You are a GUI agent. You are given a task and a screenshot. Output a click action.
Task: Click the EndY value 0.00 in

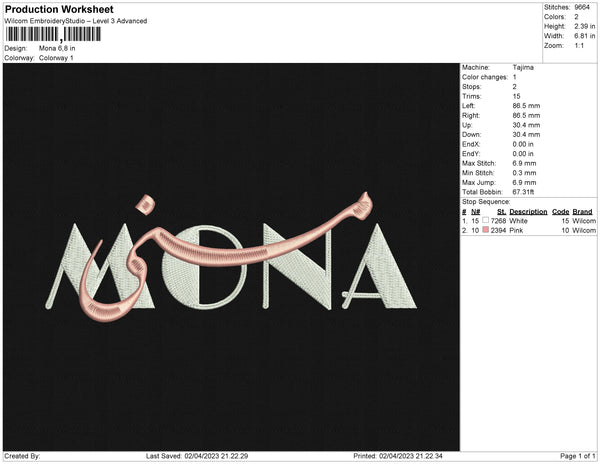[523, 154]
